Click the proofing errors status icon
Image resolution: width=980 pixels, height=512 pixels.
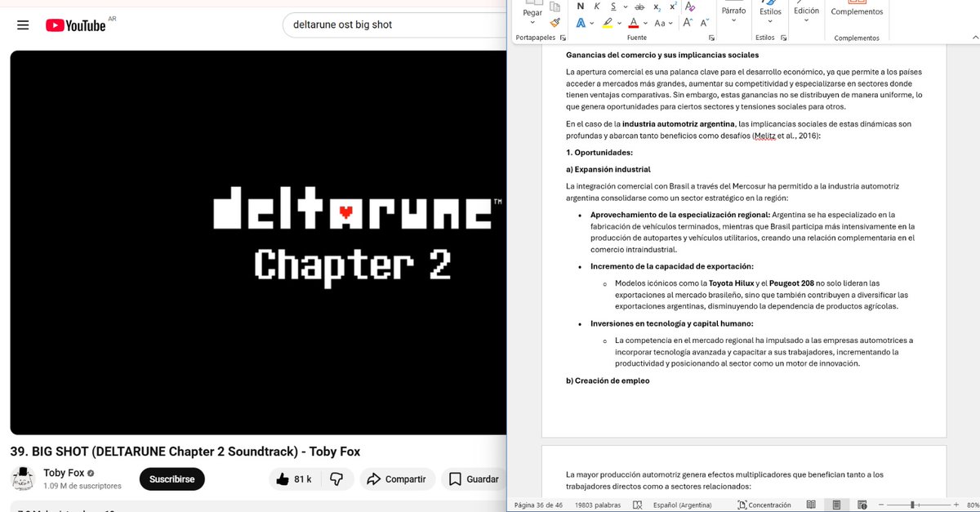[x=638, y=505]
